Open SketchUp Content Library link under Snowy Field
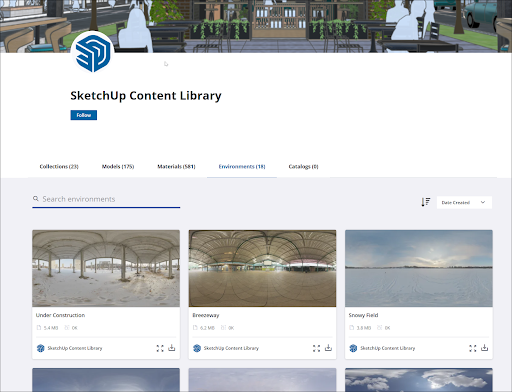The height and width of the screenshot is (392, 512). click(x=388, y=348)
